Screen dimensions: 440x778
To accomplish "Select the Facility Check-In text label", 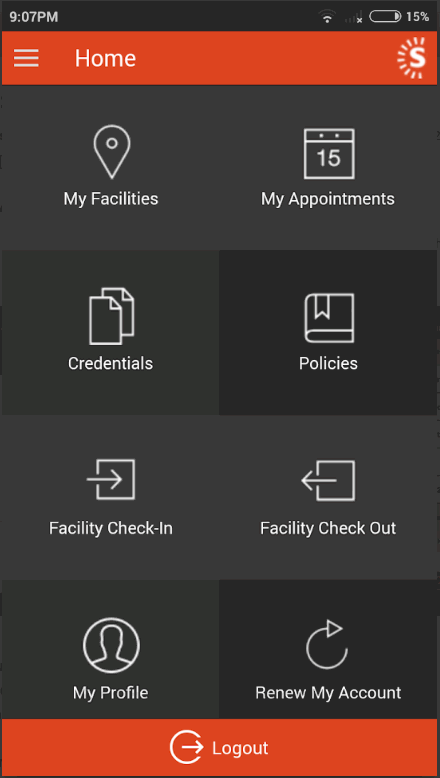I will [x=111, y=528].
